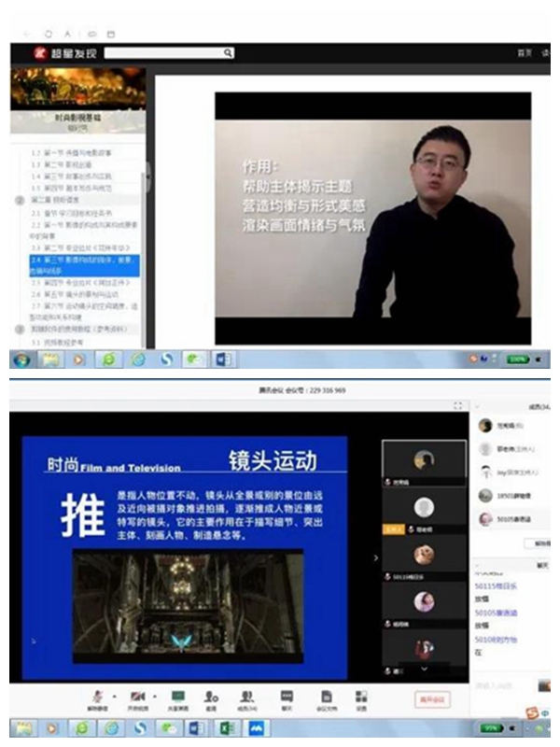Open the meeting documents icon
Screen dimensions: 560x747
pyautogui.click(x=326, y=697)
